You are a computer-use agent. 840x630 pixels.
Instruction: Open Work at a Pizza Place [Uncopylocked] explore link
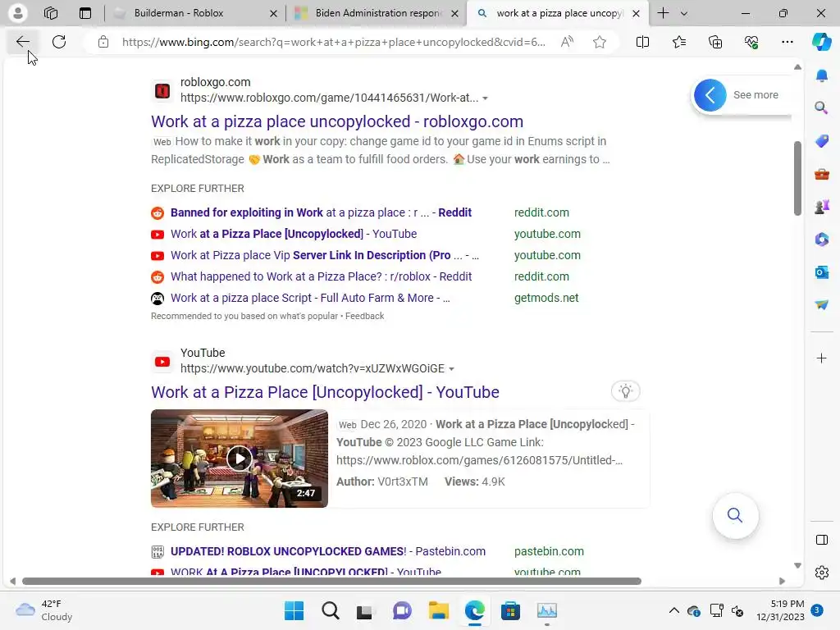point(294,234)
